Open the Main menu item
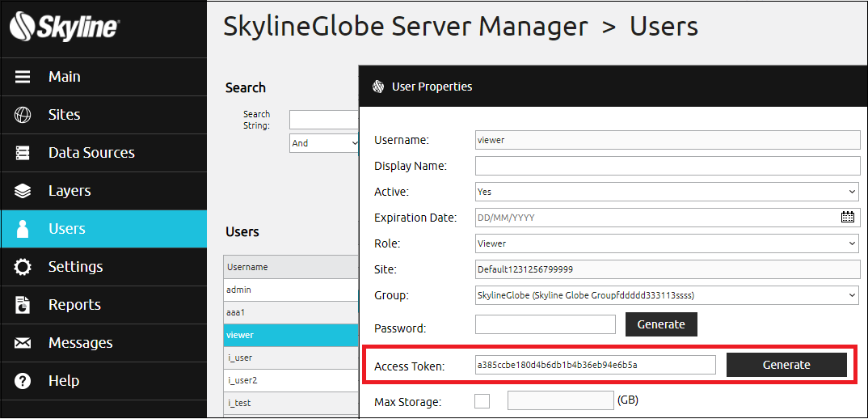 103,77
